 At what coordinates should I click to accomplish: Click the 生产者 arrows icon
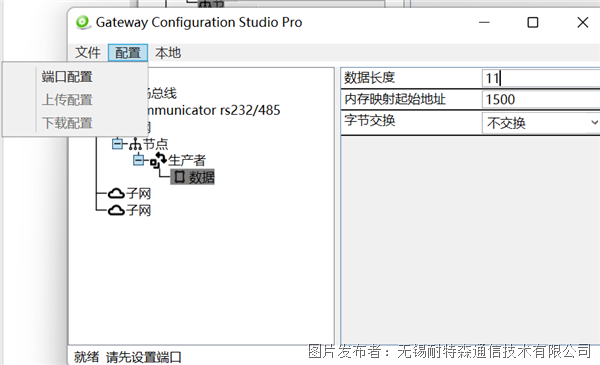158,160
